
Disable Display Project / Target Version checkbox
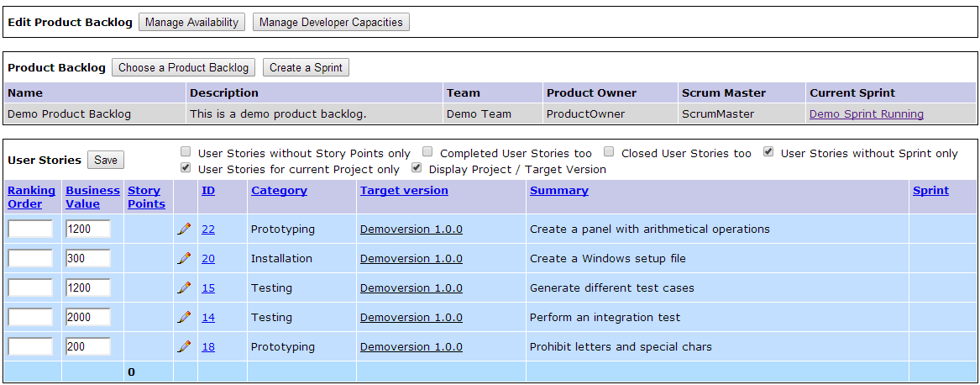(x=417, y=169)
